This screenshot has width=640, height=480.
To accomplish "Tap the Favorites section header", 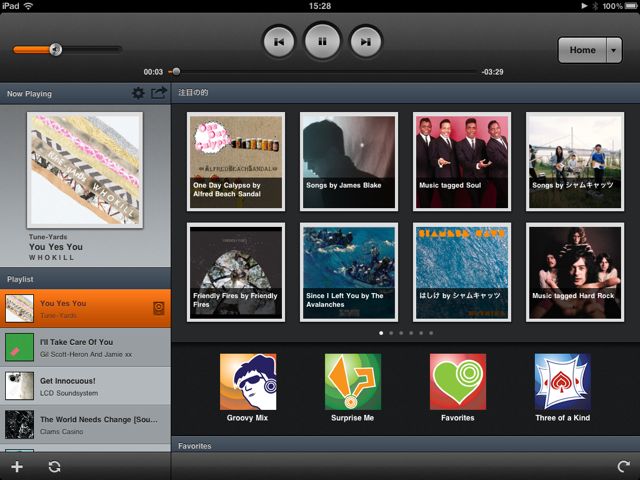I will click(406, 446).
